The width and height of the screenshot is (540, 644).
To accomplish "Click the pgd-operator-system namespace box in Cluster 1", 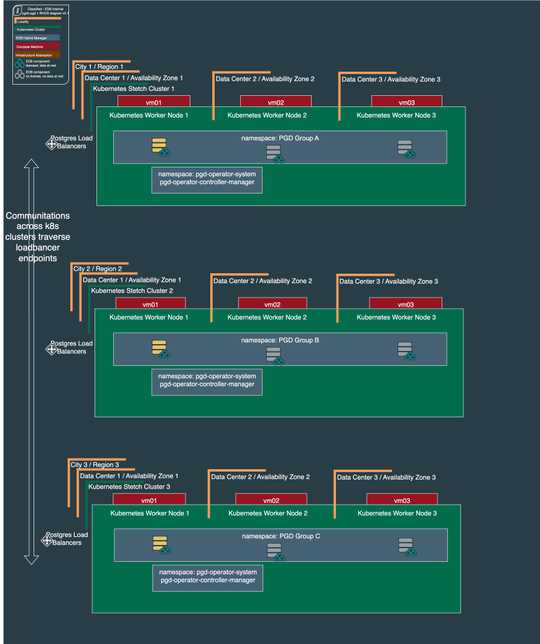I will click(207, 180).
